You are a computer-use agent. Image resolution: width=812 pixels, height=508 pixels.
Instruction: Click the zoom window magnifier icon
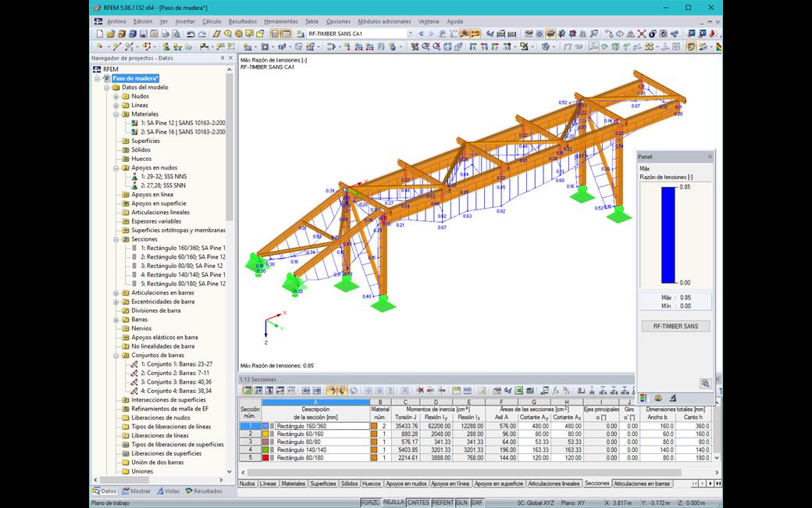point(426,47)
